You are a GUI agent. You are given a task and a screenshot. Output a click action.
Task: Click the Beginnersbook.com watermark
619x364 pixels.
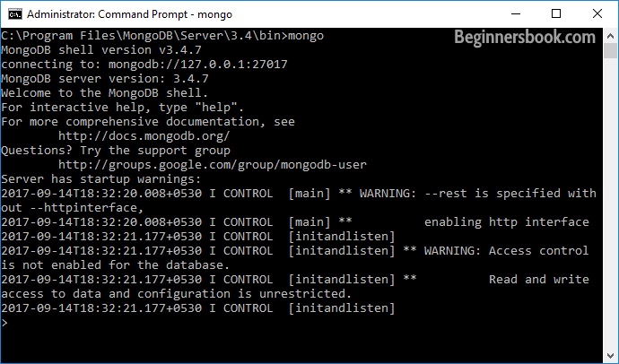[525, 38]
